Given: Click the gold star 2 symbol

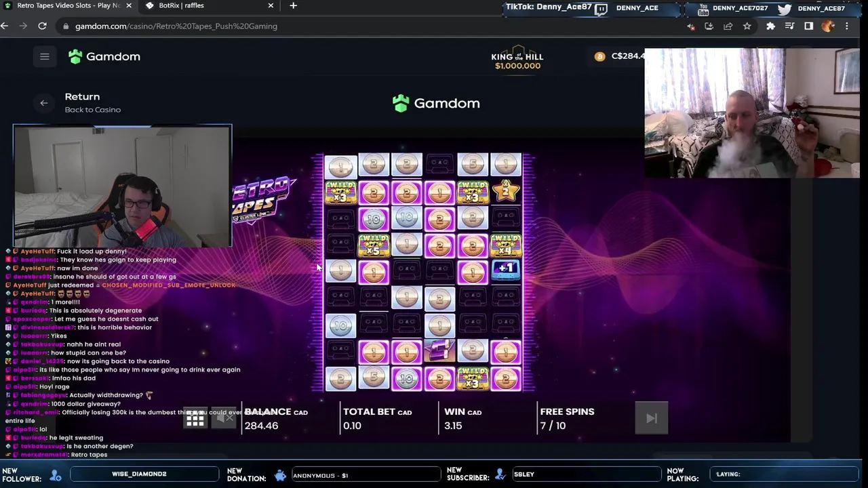Looking at the screenshot, I should tap(505, 192).
